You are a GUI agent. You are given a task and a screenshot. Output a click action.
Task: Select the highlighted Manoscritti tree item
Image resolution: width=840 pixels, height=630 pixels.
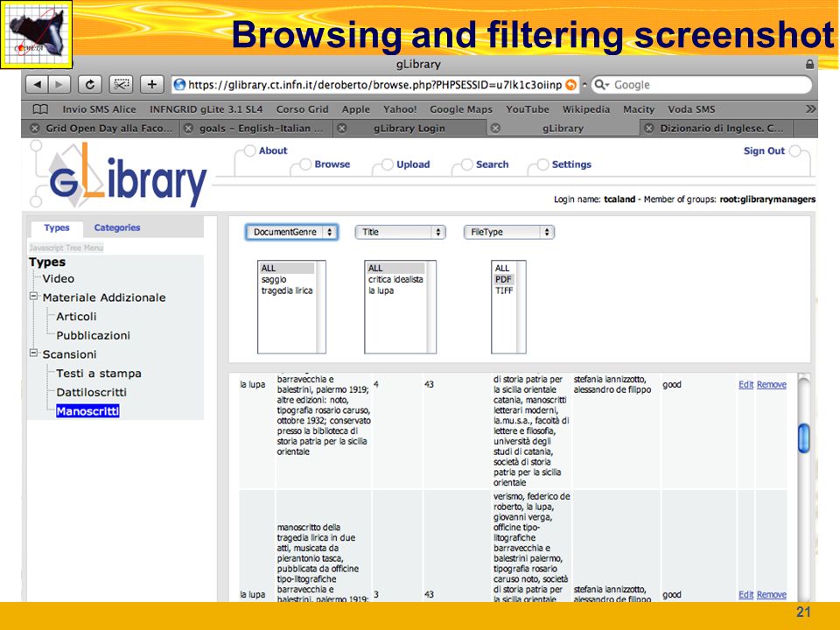87,411
